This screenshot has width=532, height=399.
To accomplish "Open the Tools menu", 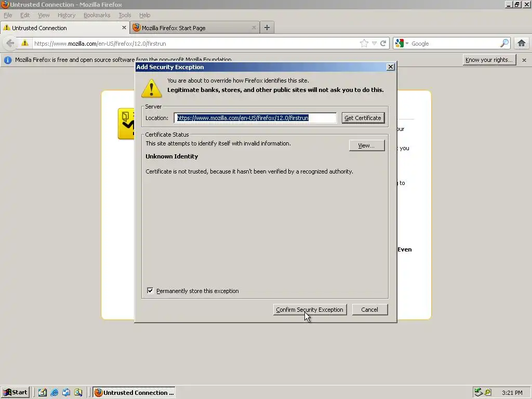I will point(125,15).
